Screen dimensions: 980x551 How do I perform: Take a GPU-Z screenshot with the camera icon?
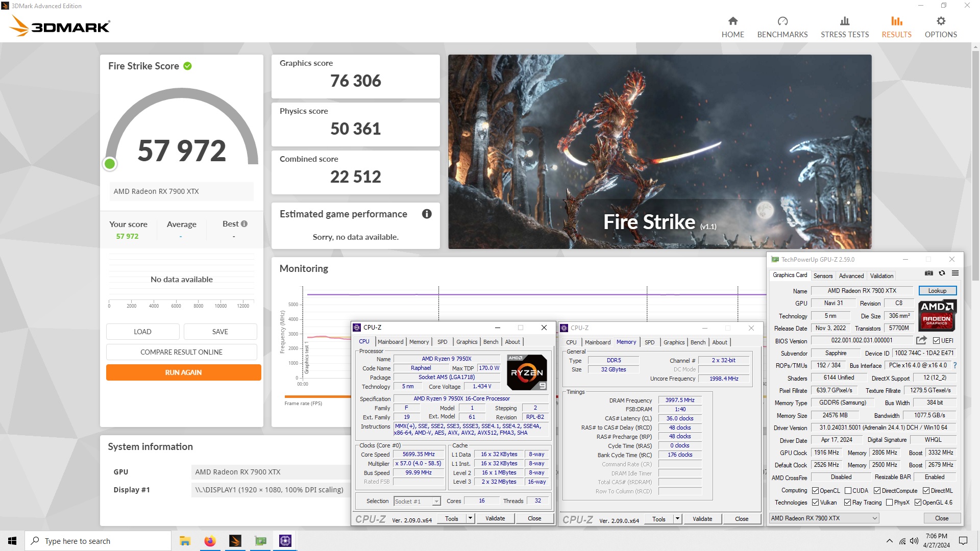tap(928, 273)
